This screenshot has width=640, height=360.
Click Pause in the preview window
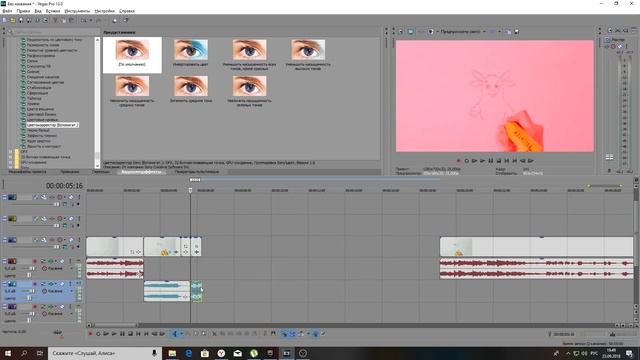pos(491,161)
